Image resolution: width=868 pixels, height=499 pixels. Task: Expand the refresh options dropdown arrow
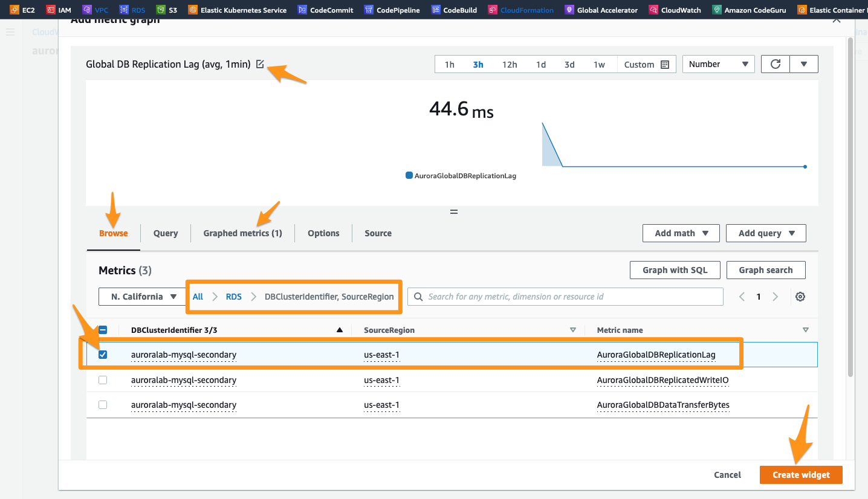804,64
